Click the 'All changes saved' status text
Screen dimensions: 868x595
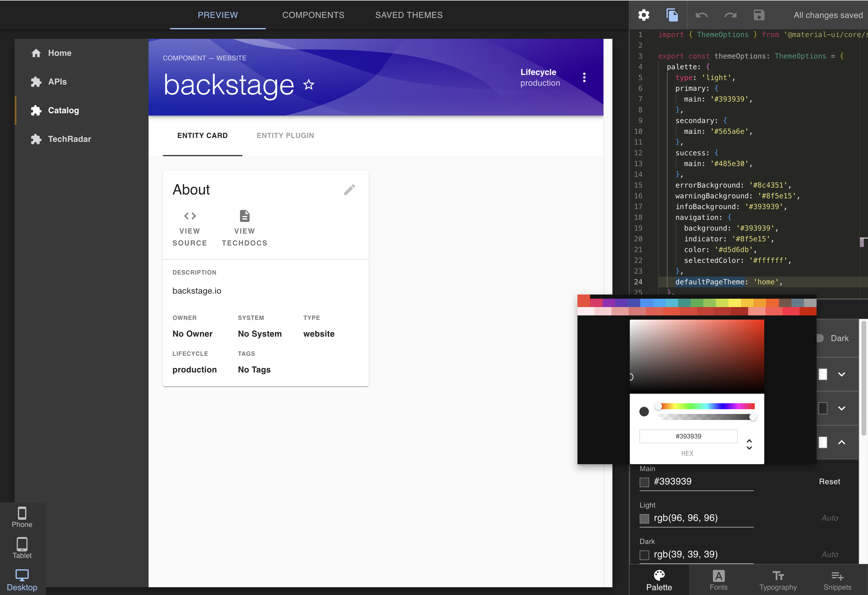(828, 15)
